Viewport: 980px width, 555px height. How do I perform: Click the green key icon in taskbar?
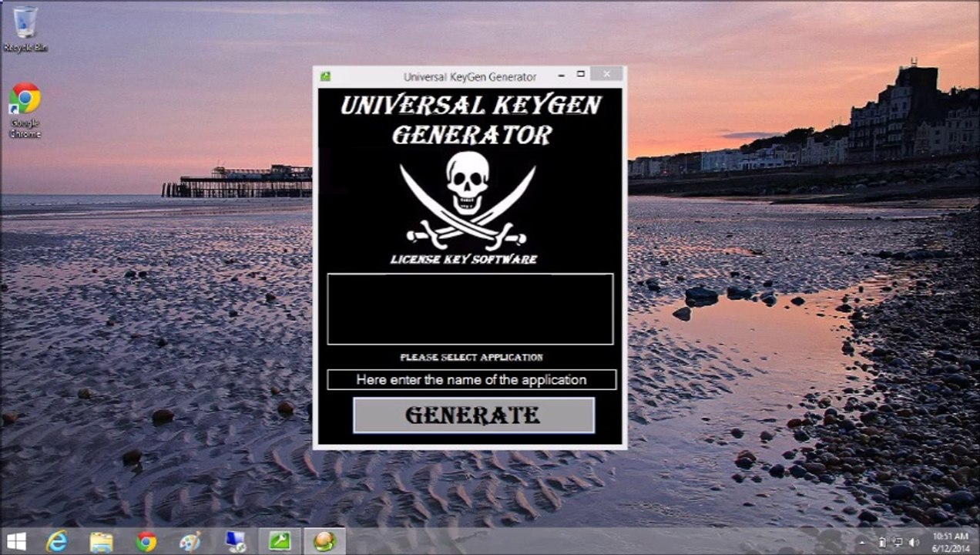[x=279, y=541]
